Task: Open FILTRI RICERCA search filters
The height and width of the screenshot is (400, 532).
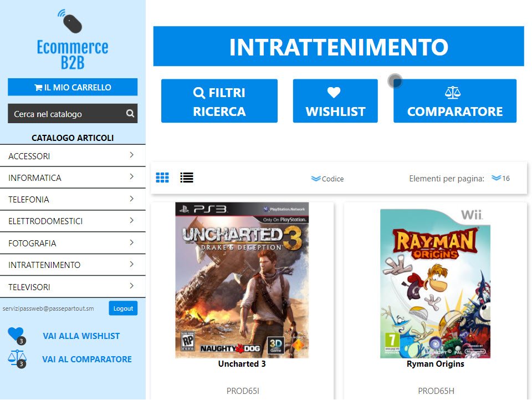Action: click(219, 101)
